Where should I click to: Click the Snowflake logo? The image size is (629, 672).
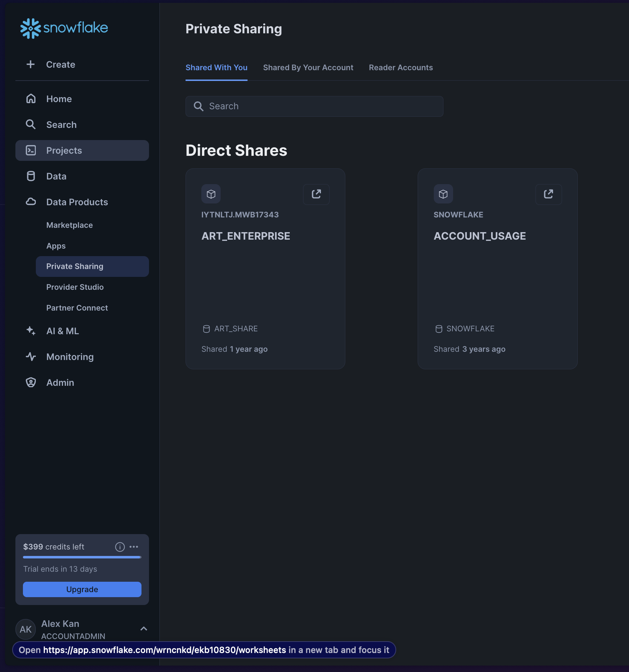(64, 28)
